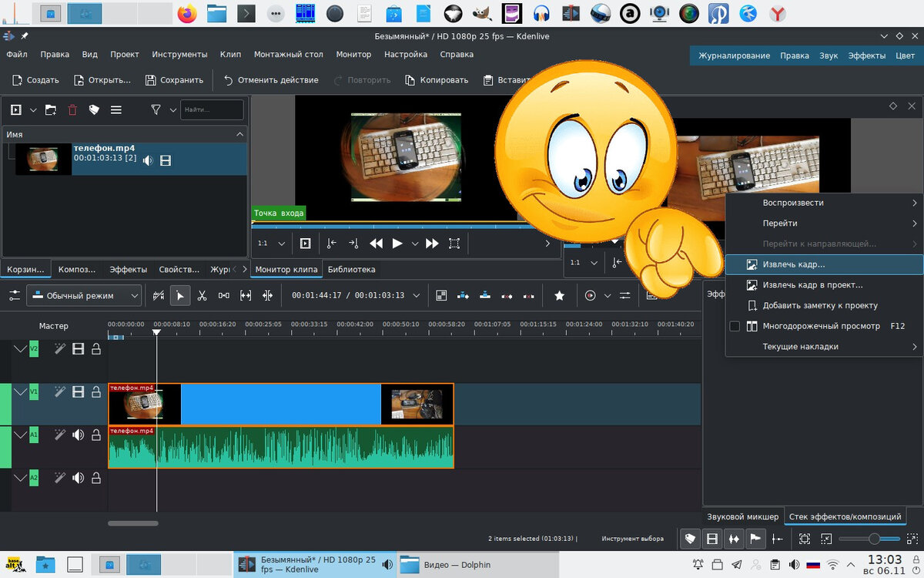
Task: Mute the A1 audio track
Action: pyautogui.click(x=78, y=435)
